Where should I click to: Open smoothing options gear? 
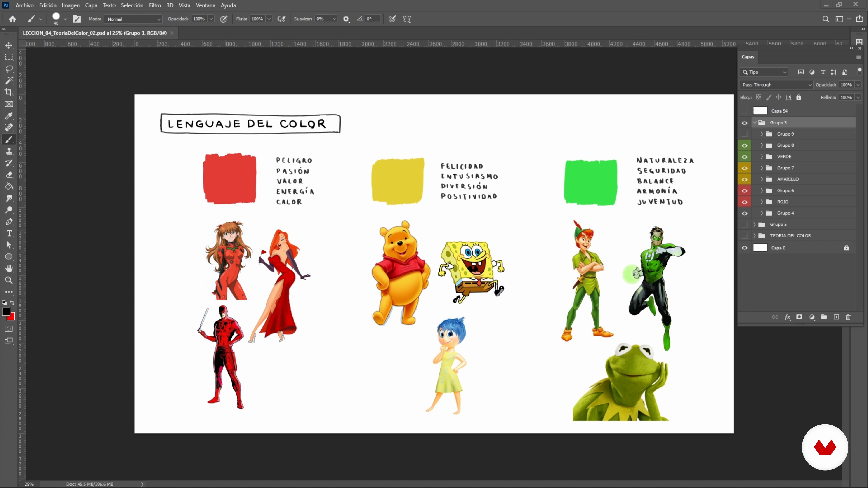click(346, 19)
